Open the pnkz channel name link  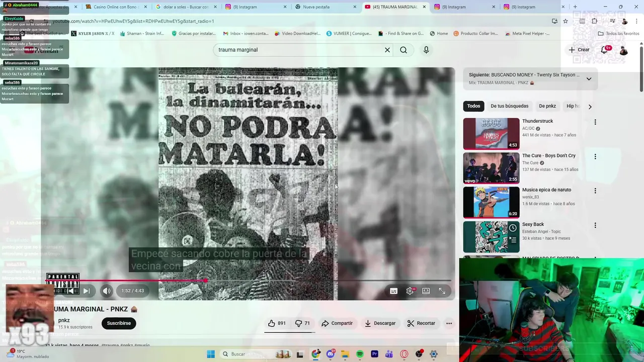[x=64, y=320]
